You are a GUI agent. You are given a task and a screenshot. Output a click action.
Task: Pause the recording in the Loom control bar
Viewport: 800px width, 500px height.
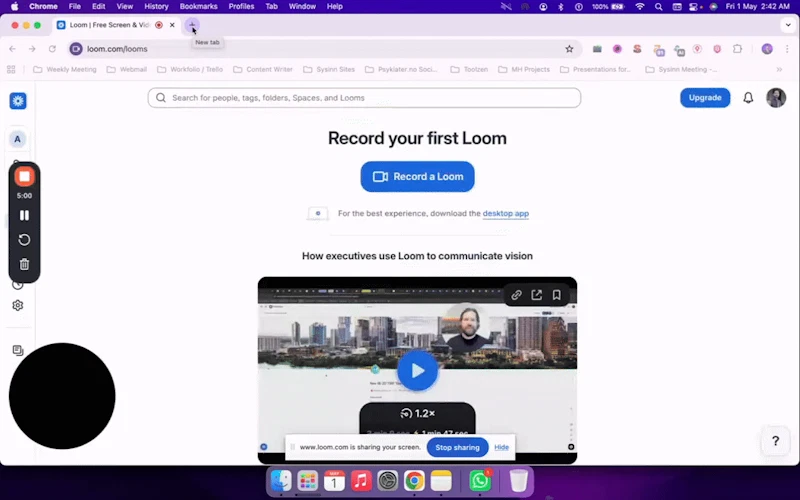coord(24,215)
